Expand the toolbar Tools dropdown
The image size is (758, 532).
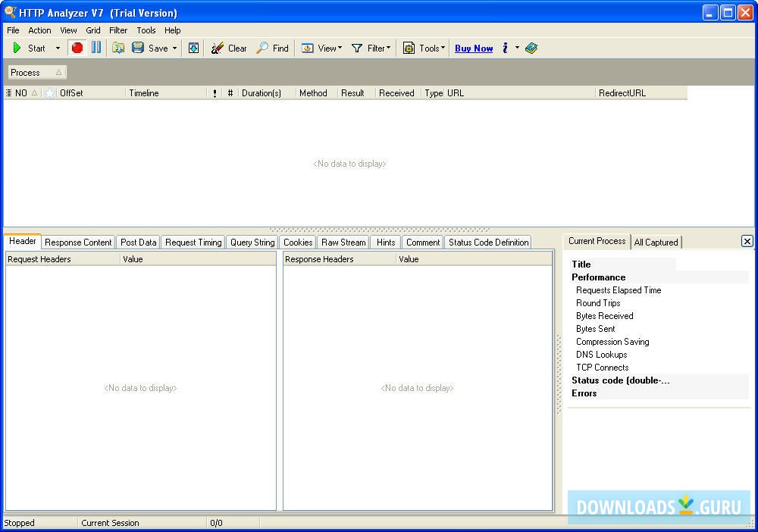click(x=424, y=48)
